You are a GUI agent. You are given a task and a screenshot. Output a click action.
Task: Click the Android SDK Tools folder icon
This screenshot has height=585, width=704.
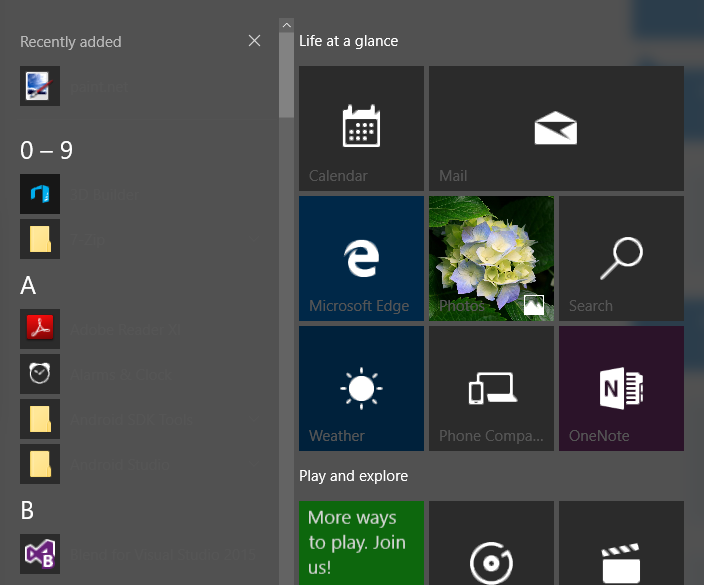(x=40, y=419)
